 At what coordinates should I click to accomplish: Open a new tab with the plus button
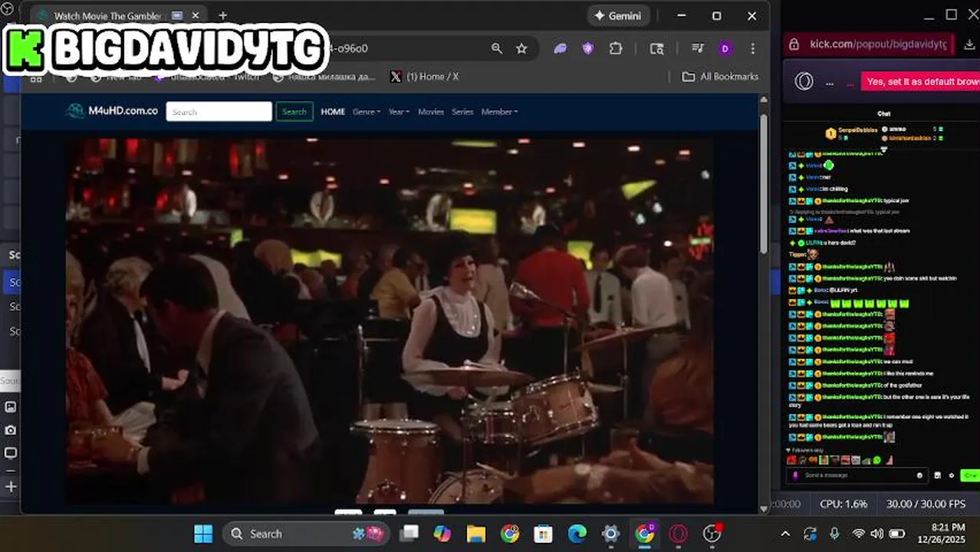(222, 15)
